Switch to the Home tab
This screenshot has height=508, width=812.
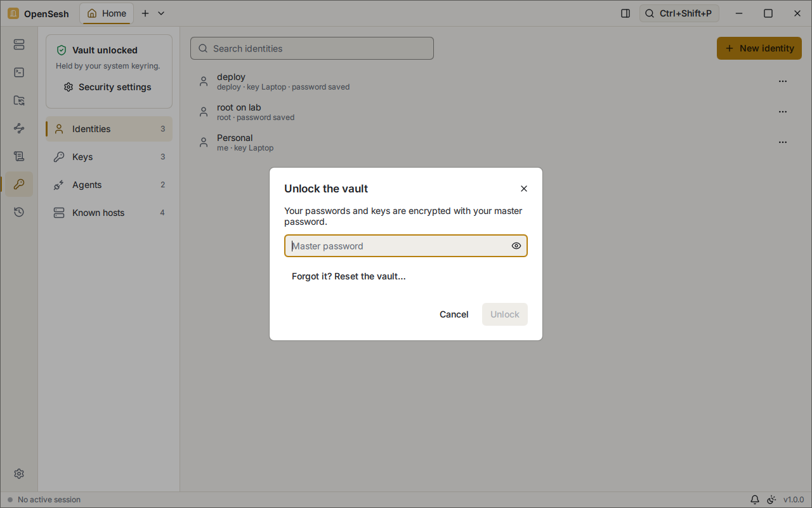pos(107,13)
